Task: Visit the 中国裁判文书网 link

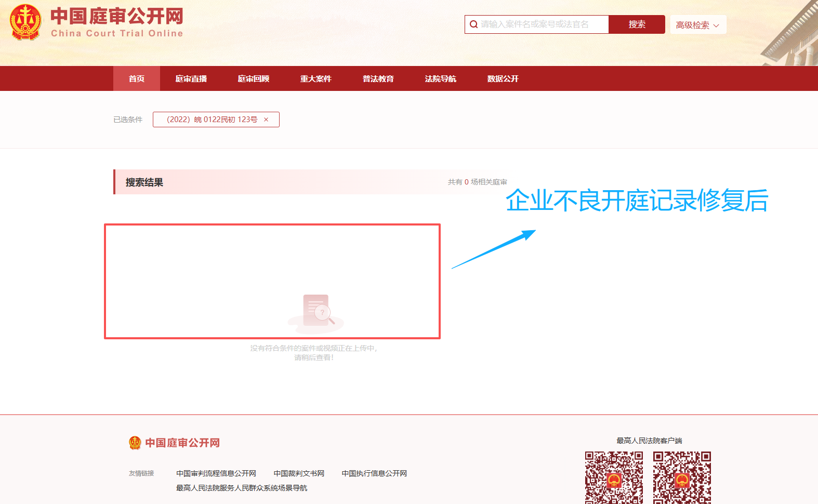Action: coord(299,473)
